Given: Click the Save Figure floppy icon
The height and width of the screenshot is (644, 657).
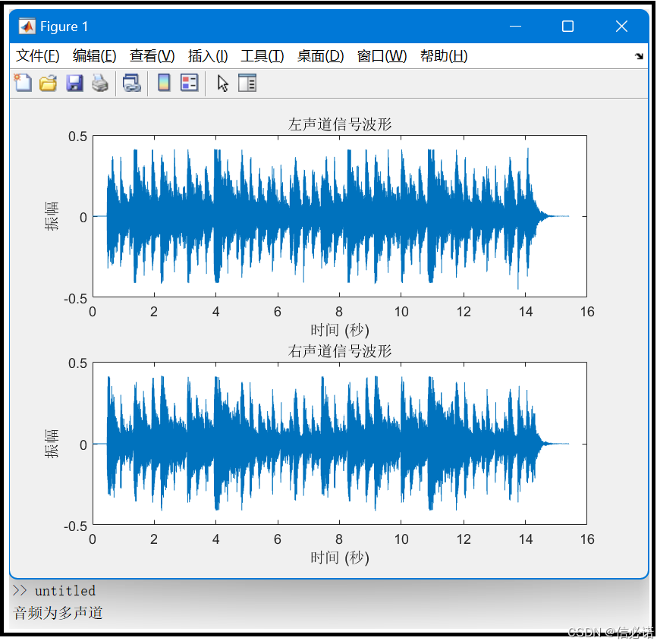Looking at the screenshot, I should pyautogui.click(x=74, y=83).
